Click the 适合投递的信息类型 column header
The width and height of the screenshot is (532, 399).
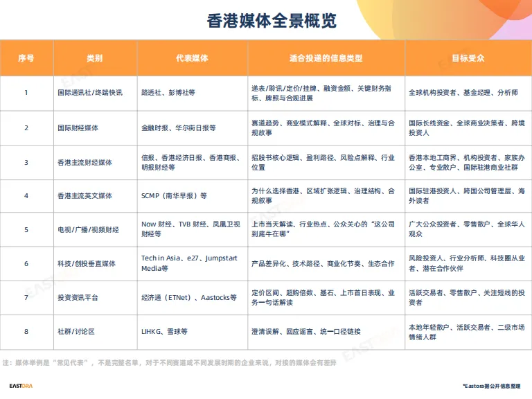click(x=326, y=58)
